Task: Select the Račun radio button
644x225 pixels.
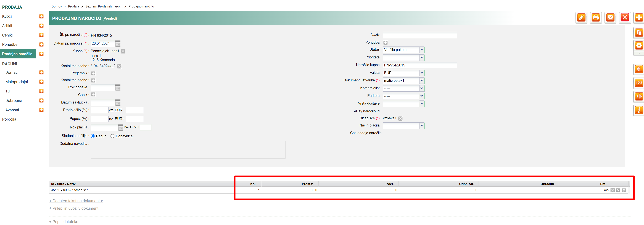Action: (x=93, y=136)
